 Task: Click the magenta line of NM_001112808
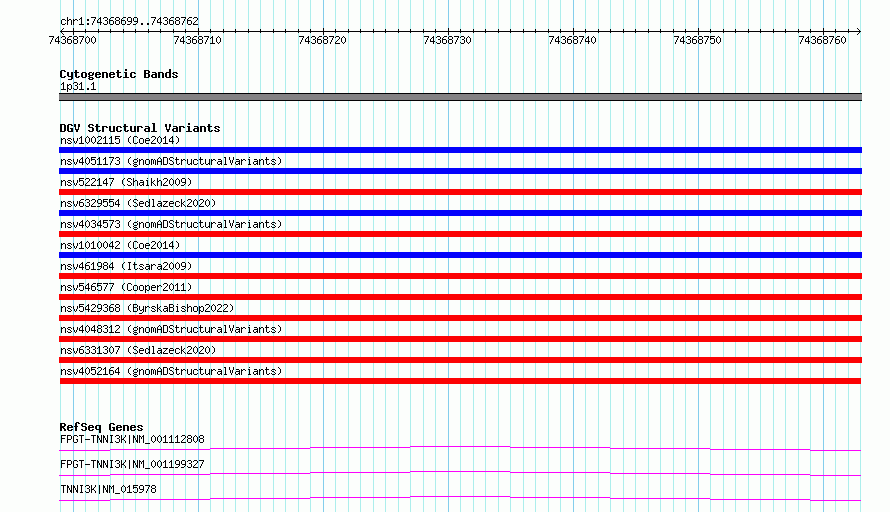pos(460,448)
